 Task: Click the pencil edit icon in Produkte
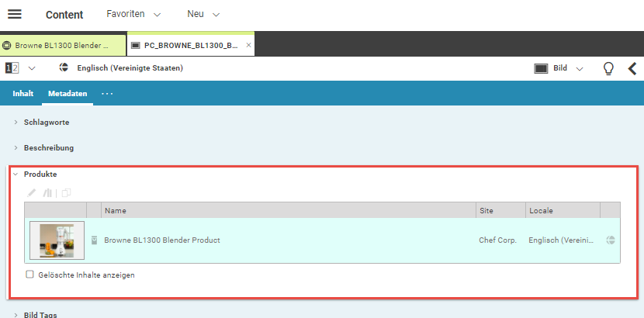(32, 192)
